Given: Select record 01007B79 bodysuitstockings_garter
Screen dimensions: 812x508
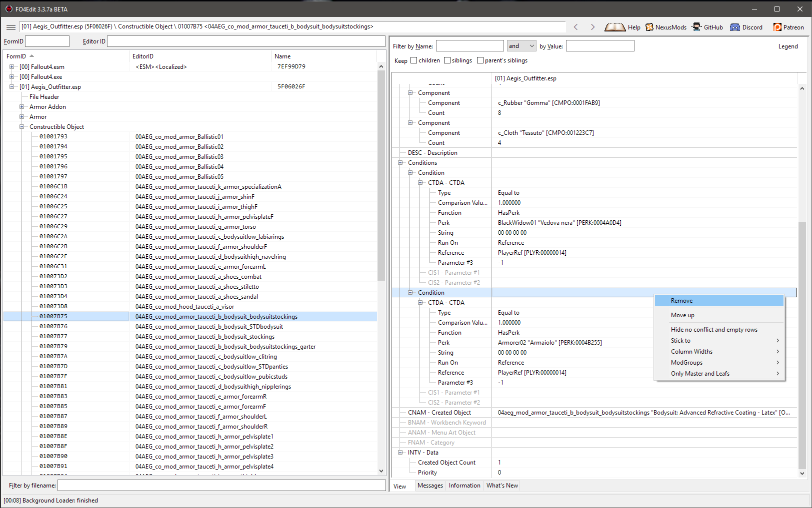Looking at the screenshot, I should (190, 347).
